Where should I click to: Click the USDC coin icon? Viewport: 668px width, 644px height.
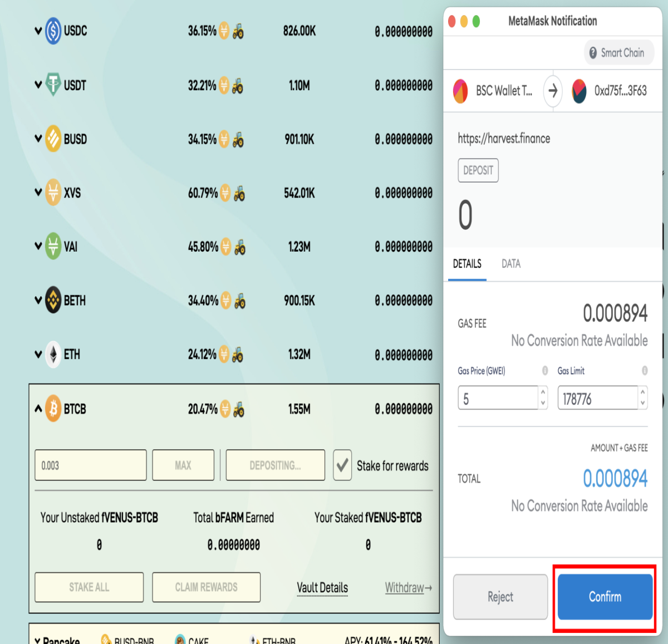(x=53, y=31)
